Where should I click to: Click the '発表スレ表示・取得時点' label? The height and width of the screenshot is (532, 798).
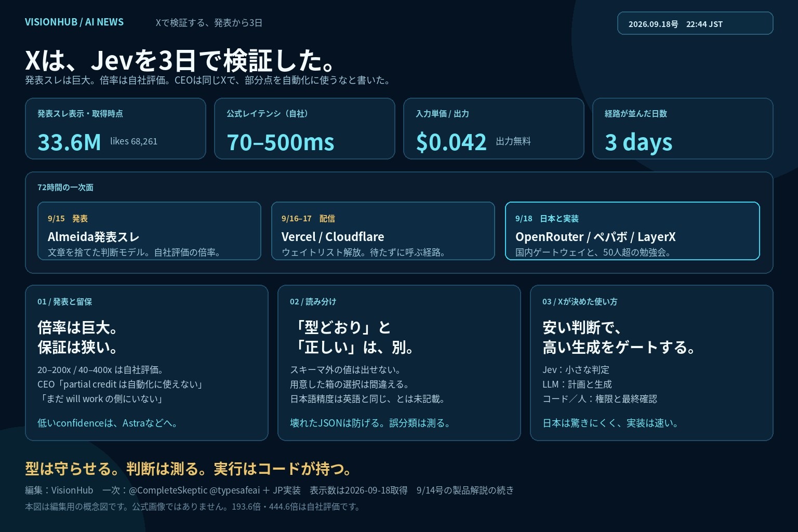point(80,113)
